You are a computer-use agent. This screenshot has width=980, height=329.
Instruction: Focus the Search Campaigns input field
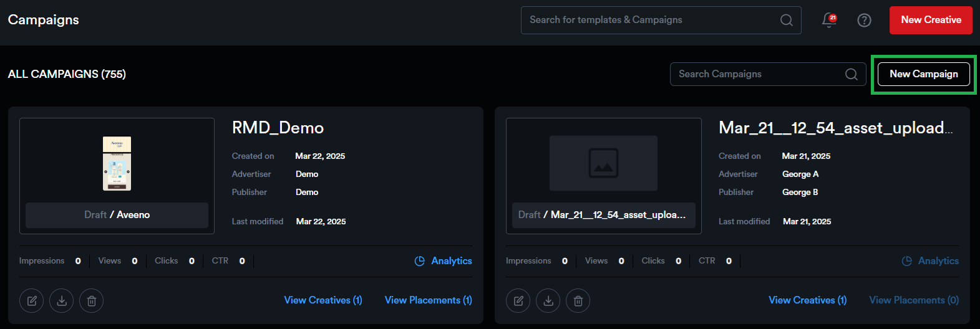tap(755, 74)
